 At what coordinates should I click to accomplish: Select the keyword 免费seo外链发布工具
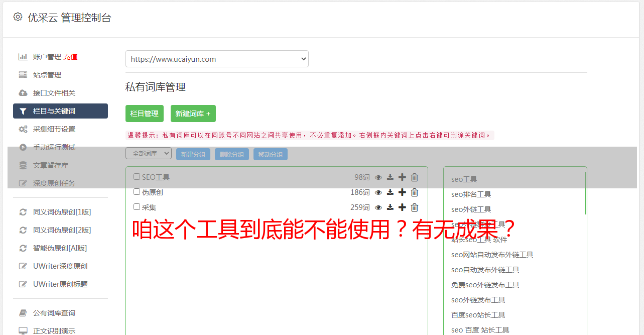[x=485, y=285]
